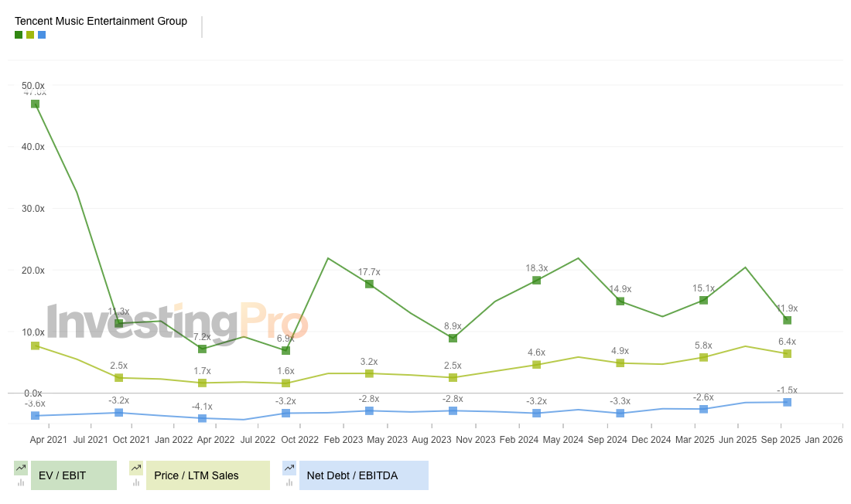Toggle the Net Debt / EBITDA series legend
851x504 pixels.
click(x=362, y=475)
